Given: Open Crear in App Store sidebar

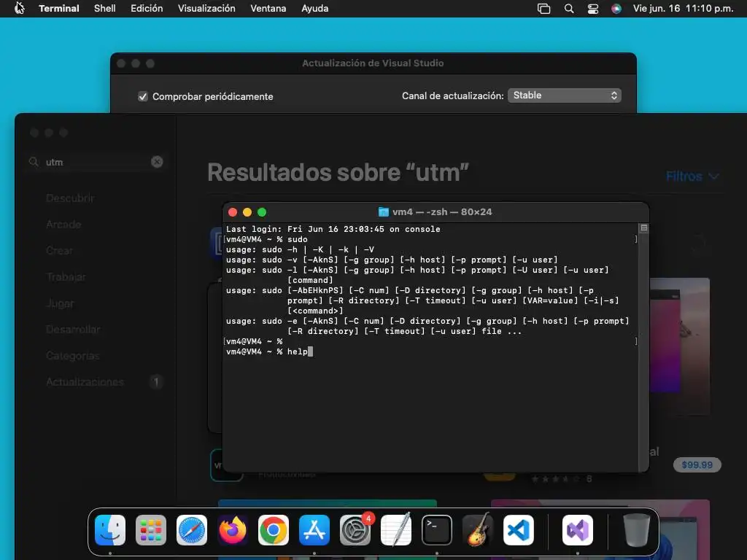Looking at the screenshot, I should (60, 251).
